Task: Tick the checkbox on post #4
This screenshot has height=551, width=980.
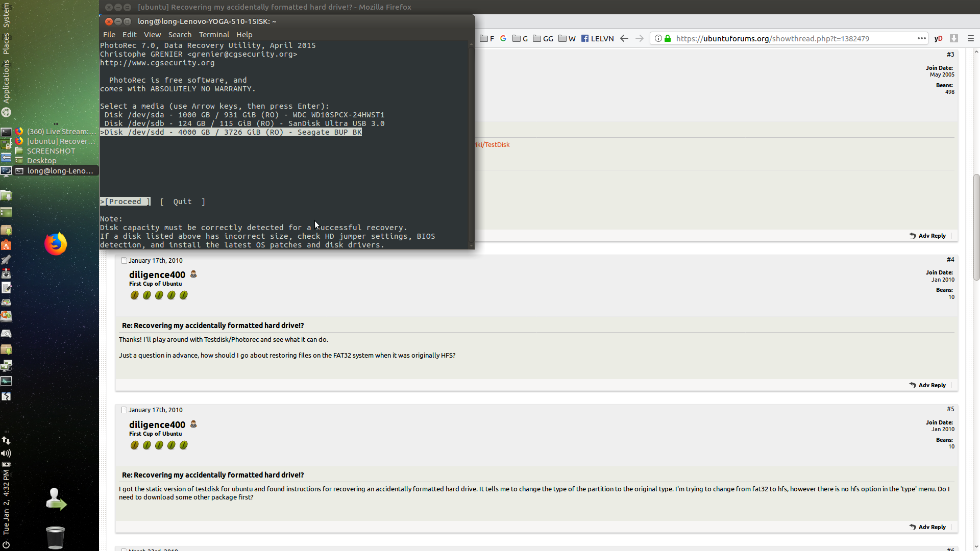Action: 124,261
